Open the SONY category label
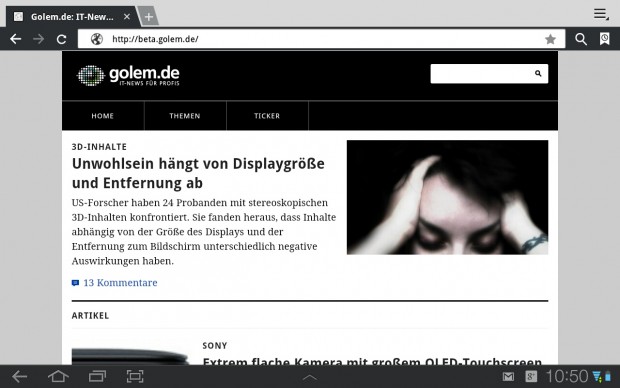This screenshot has height=388, width=620. pos(215,346)
